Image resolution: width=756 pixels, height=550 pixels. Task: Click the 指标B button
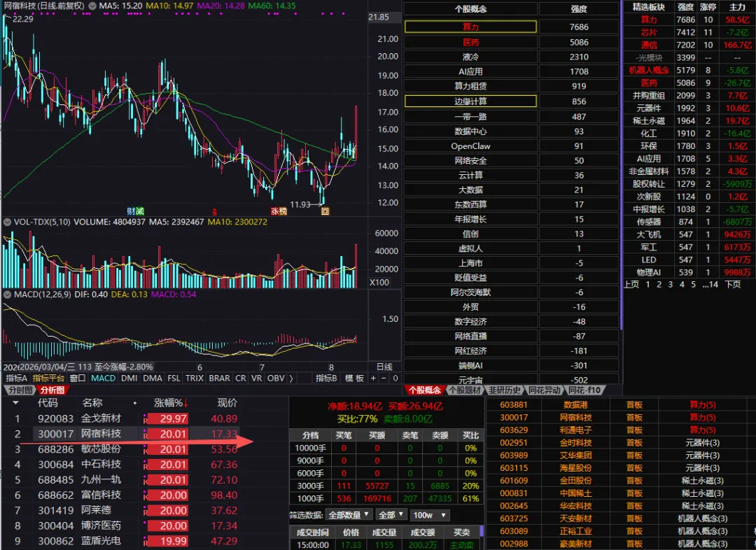(x=326, y=379)
